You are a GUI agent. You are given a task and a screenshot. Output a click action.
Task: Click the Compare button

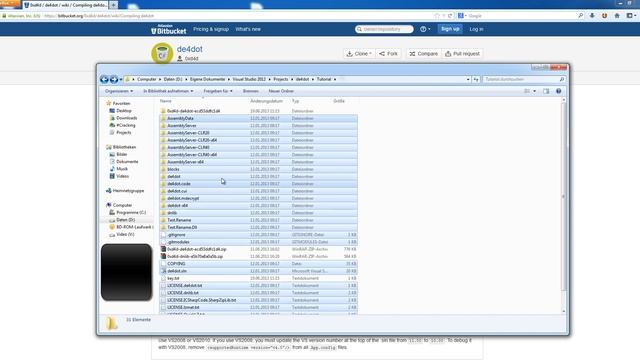(424, 53)
